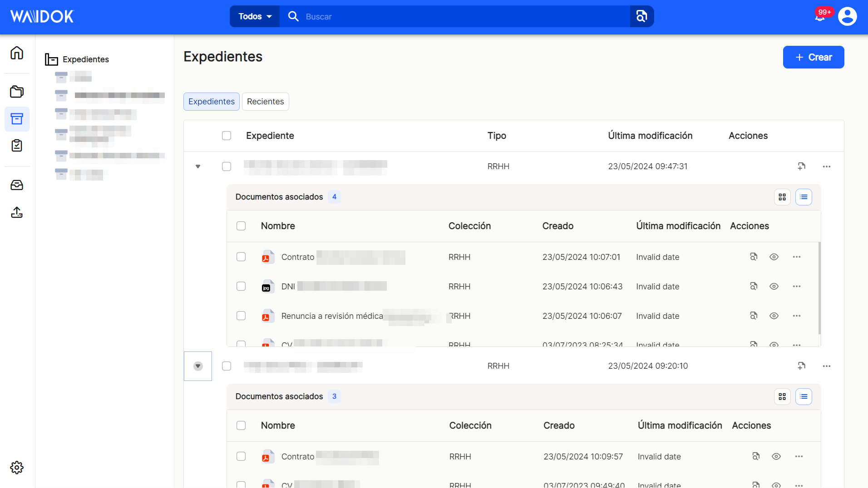Image resolution: width=868 pixels, height=488 pixels.
Task: Open the Home icon in sidebar
Action: (x=17, y=53)
